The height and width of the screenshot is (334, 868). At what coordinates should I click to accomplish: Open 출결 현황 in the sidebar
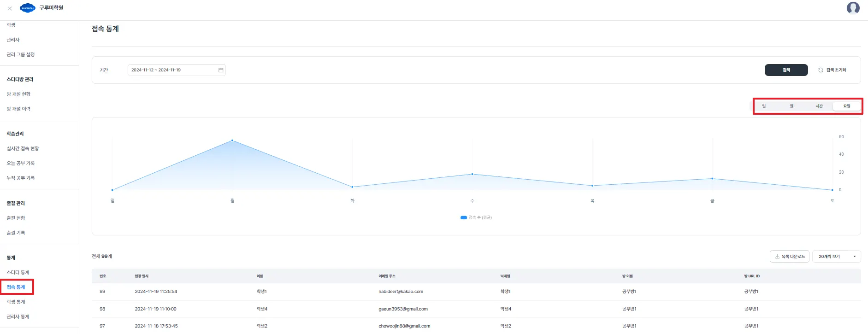click(x=16, y=218)
